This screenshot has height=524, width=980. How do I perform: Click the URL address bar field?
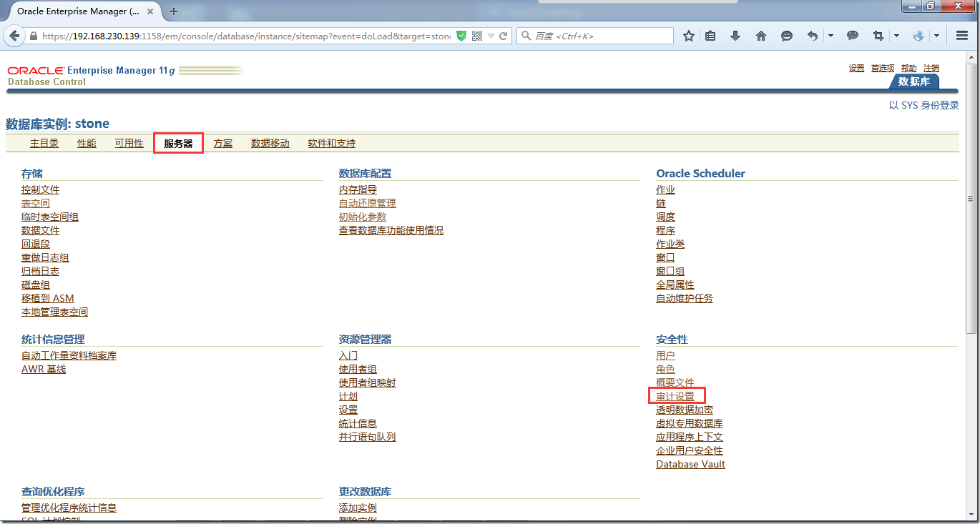pos(246,36)
